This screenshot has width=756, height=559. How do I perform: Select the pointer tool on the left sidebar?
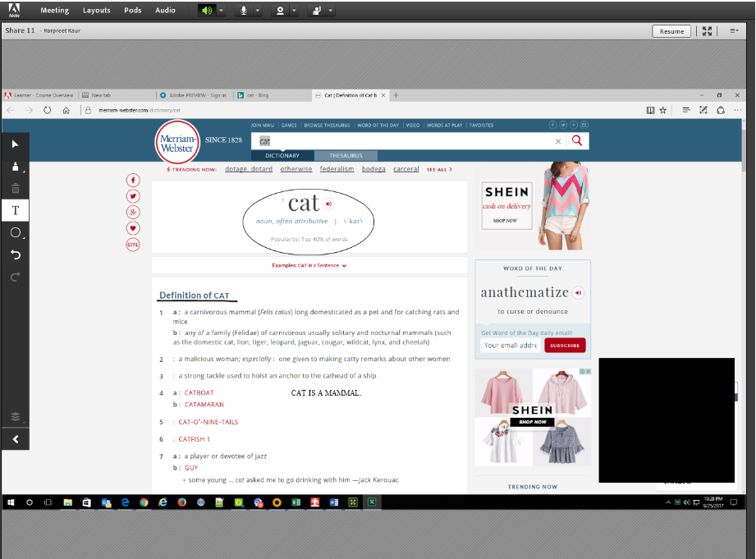pyautogui.click(x=15, y=144)
